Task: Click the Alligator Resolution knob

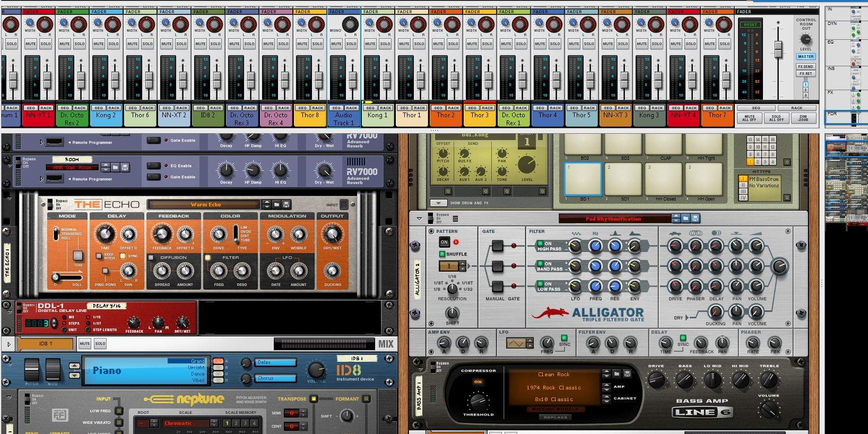Action: 452,288
